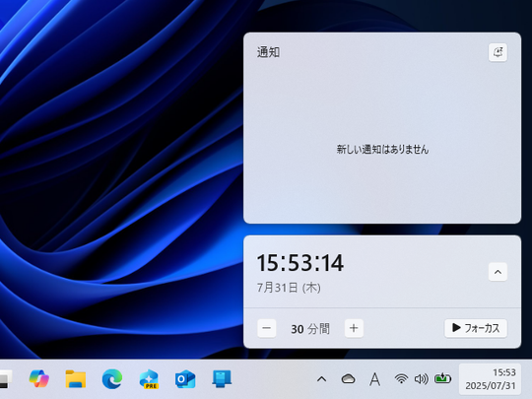This screenshot has width=532, height=399.
Task: Click the taskbar clock 15:53 date area
Action: pyautogui.click(x=490, y=379)
